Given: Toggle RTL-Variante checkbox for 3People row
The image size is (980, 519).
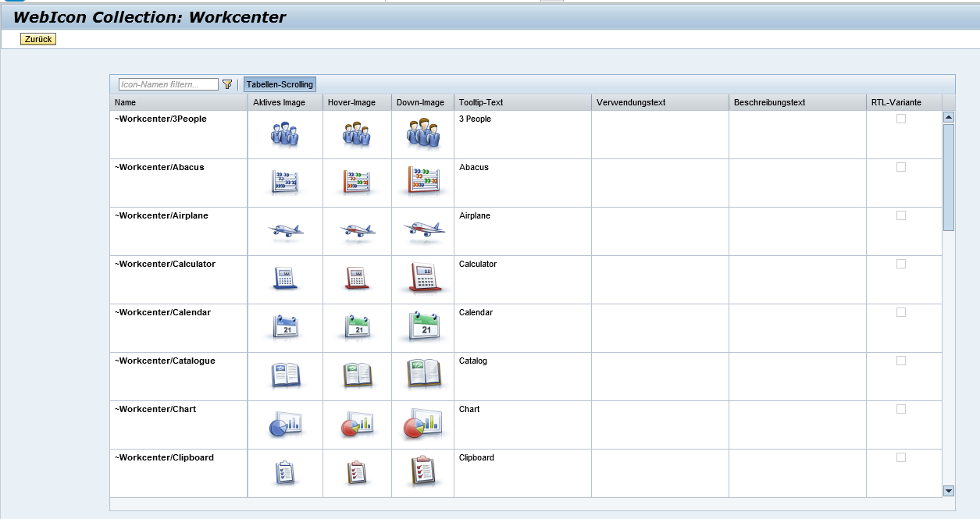Looking at the screenshot, I should pyautogui.click(x=902, y=119).
